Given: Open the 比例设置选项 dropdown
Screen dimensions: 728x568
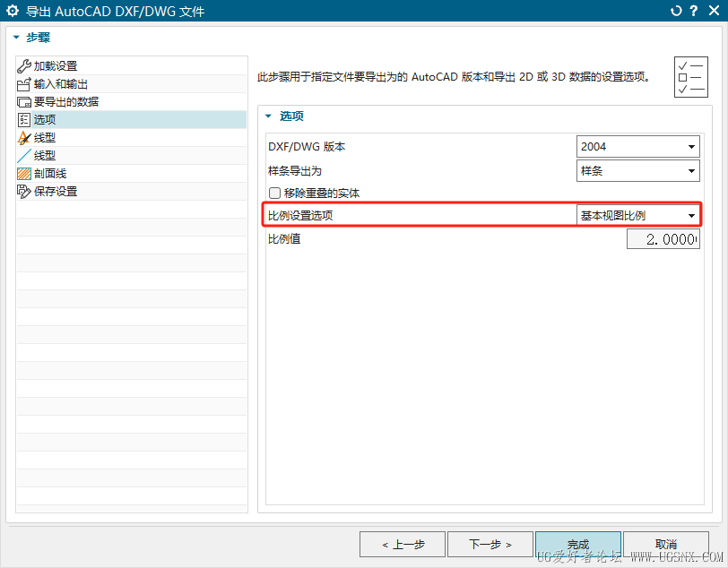Looking at the screenshot, I should pos(638,215).
